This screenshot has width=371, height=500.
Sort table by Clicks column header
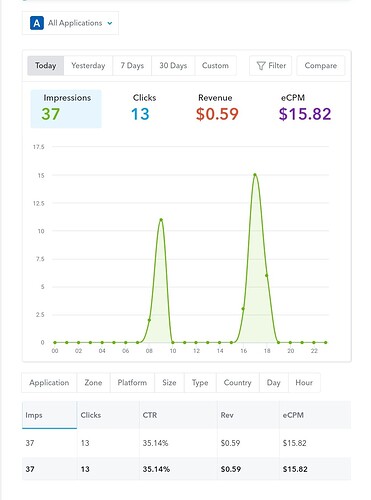coord(108,415)
